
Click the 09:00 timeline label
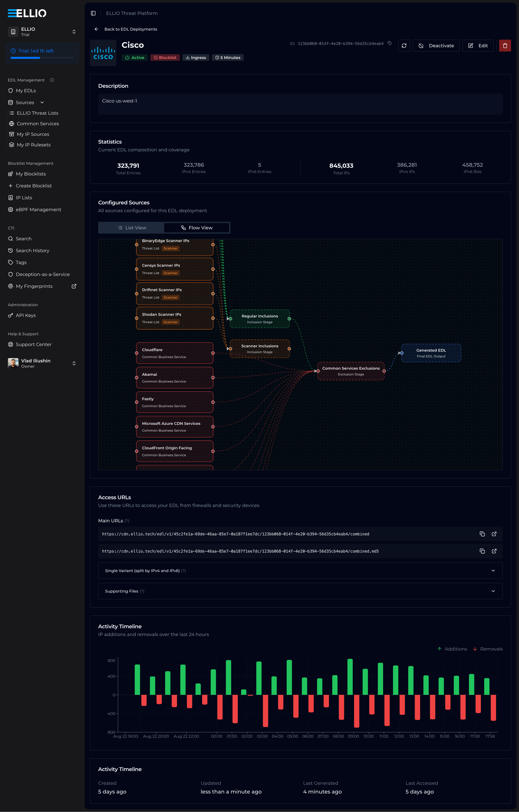[353, 736]
